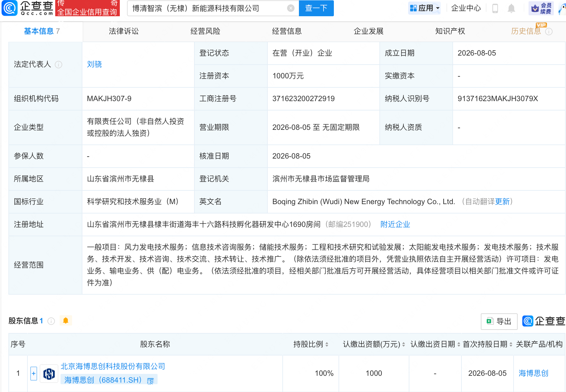This screenshot has height=392, width=566.
Task: Open the 历史信息 VIP tab
Action: [x=526, y=31]
